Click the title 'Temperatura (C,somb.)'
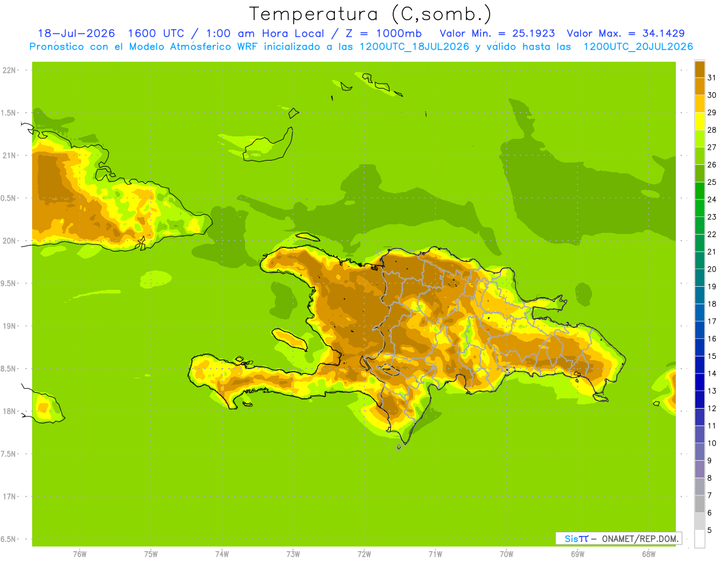Viewport: 728px width, 562px height. pos(370,15)
